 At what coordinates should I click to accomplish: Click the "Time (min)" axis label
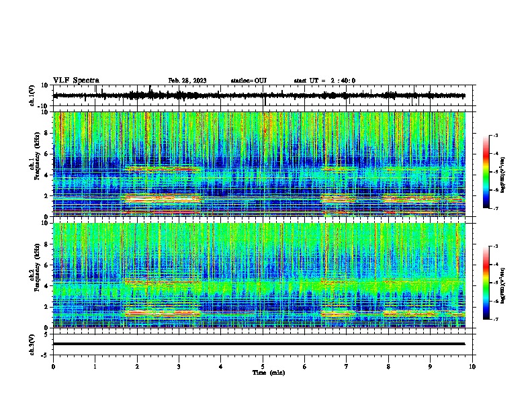[x=269, y=373]
